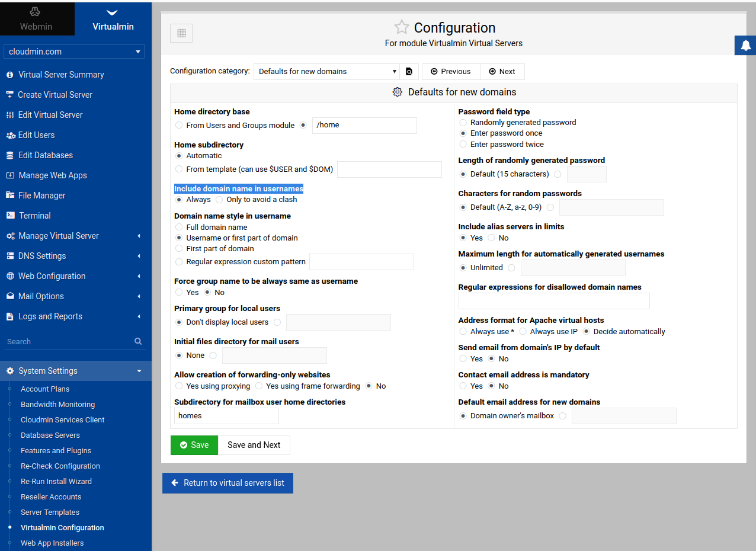Open the module index grid icon
The width and height of the screenshot is (756, 551).
181,33
